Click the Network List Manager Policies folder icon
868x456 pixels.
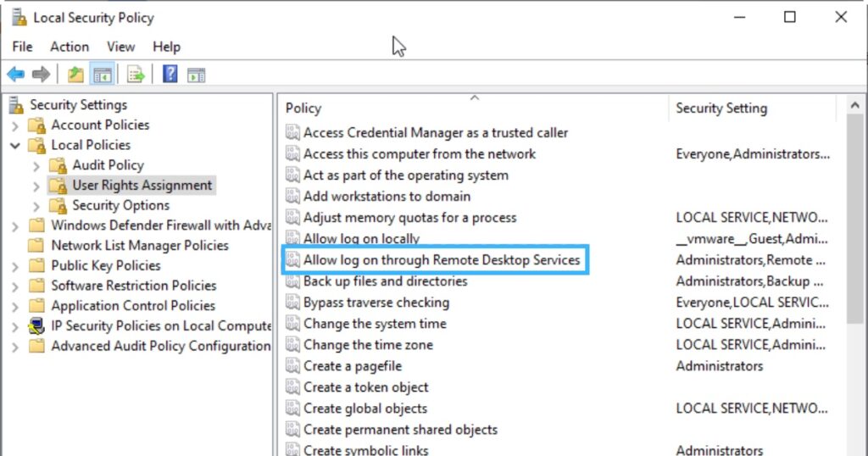(36, 245)
